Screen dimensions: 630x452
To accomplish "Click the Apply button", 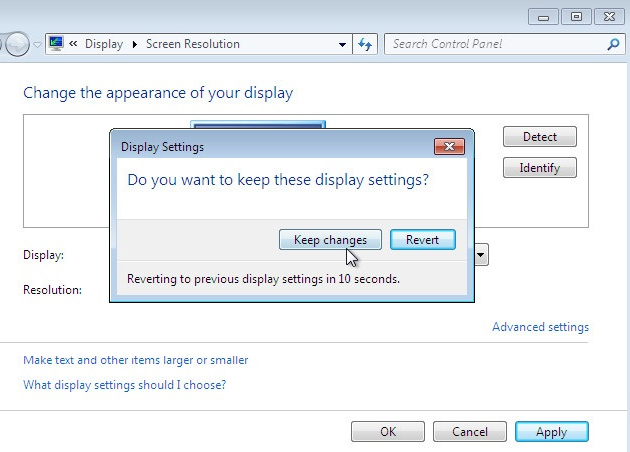I will [x=551, y=432].
